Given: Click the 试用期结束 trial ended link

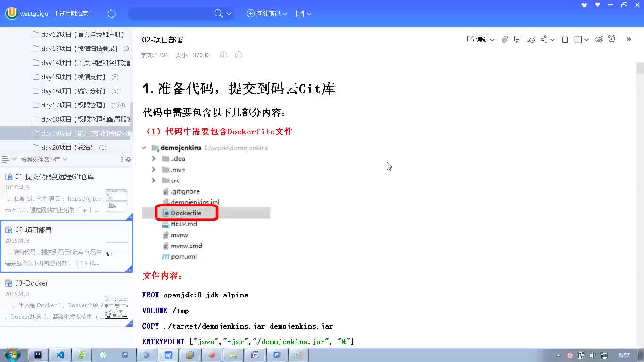Looking at the screenshot, I should (x=74, y=14).
